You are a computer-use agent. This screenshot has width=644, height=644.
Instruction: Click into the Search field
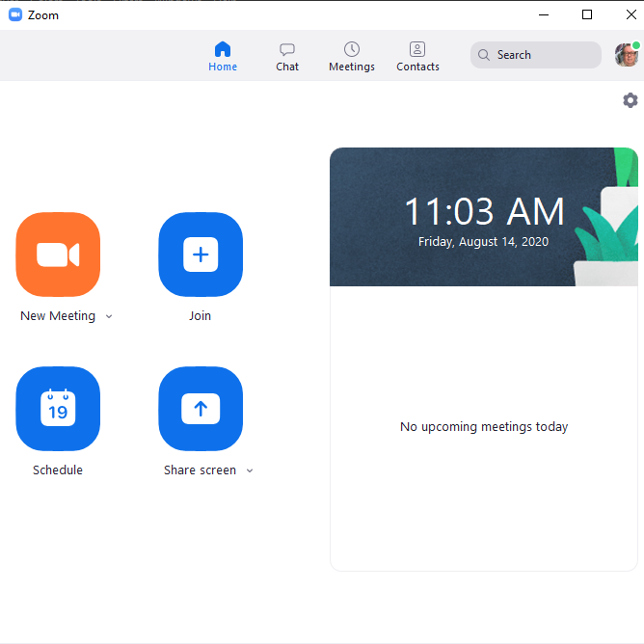[536, 55]
